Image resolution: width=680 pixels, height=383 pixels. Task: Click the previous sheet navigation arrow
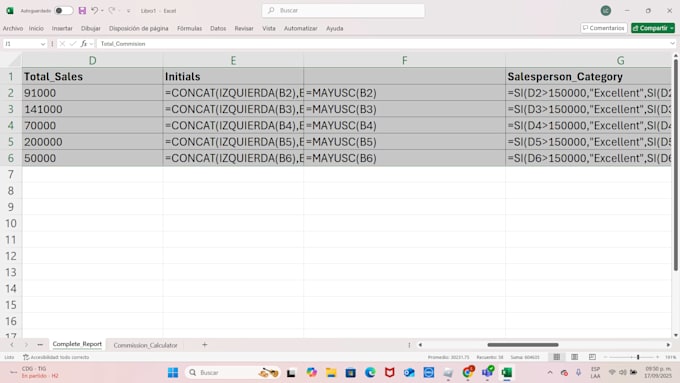point(12,345)
